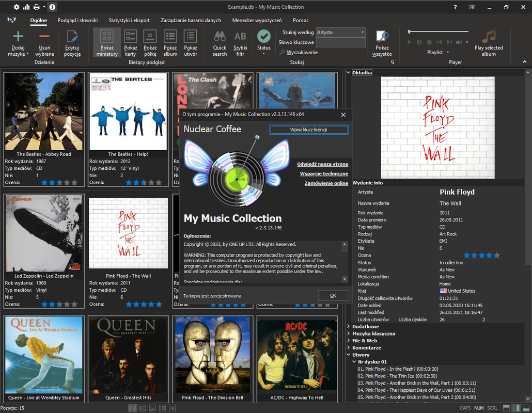This screenshot has height=413, width=532.
Task: Open print options dropdown arrow
Action: (44, 7)
